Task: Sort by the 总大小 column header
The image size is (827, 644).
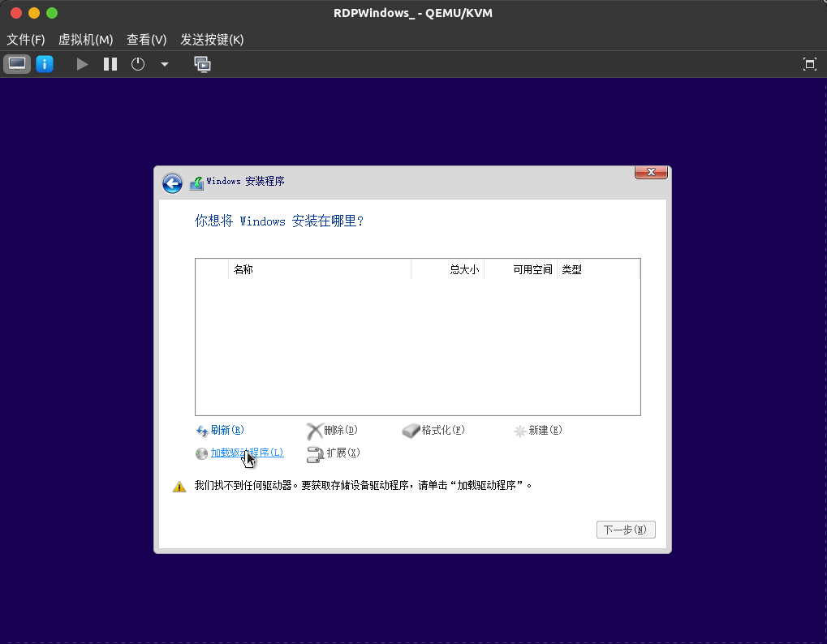Action: tap(448, 269)
